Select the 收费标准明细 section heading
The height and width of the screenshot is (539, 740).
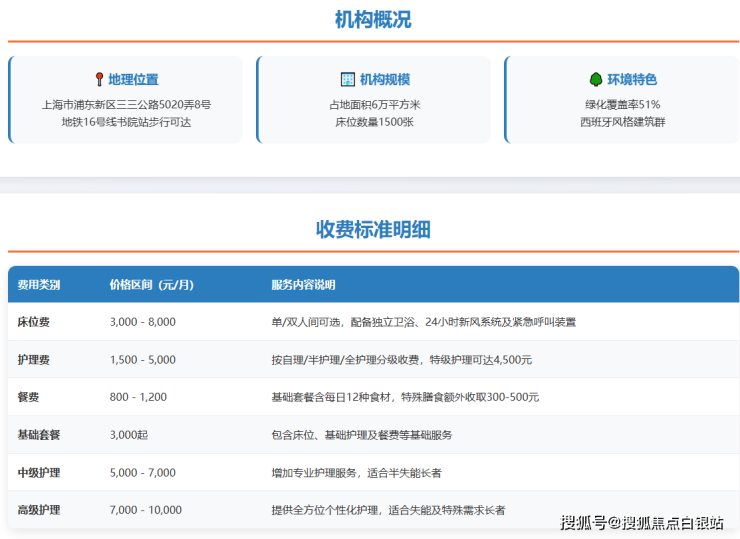373,229
